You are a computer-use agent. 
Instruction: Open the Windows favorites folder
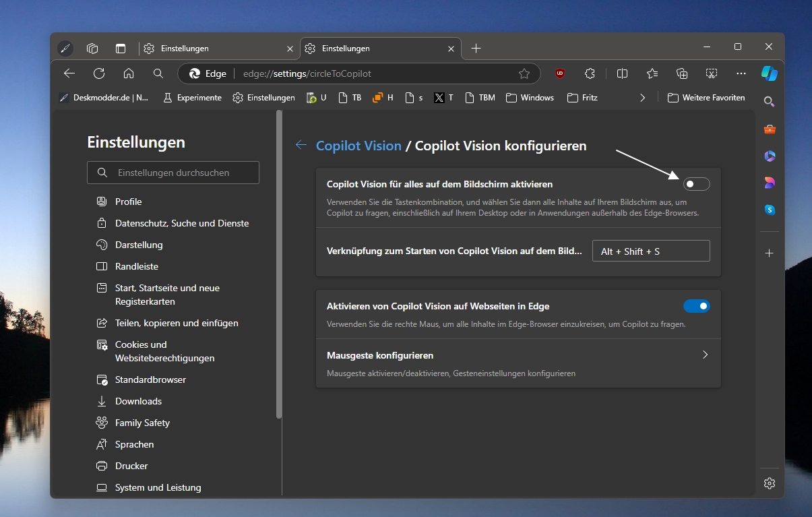pyautogui.click(x=530, y=98)
